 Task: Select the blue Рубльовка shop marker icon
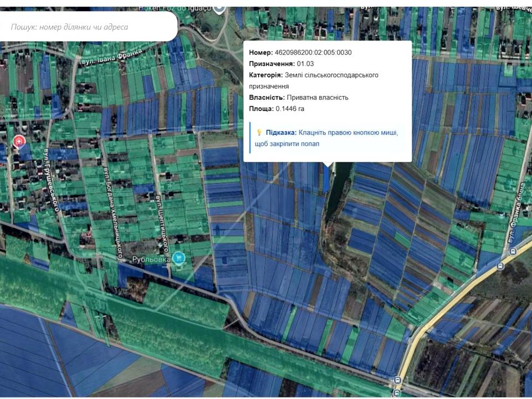pyautogui.click(x=178, y=258)
